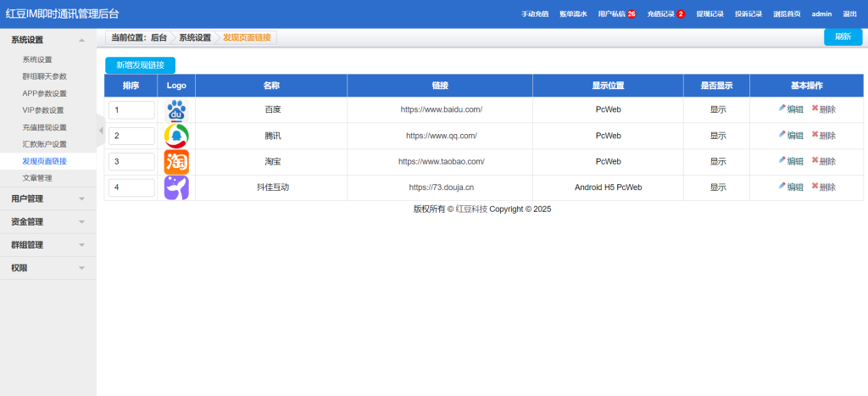Click the Baidu logo icon
The height and width of the screenshot is (396, 868).
pos(175,110)
